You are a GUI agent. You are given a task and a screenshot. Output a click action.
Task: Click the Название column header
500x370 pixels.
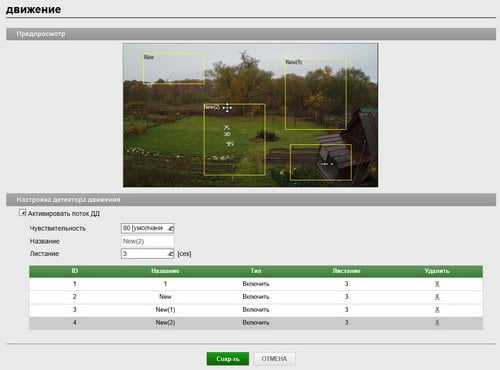(165, 271)
